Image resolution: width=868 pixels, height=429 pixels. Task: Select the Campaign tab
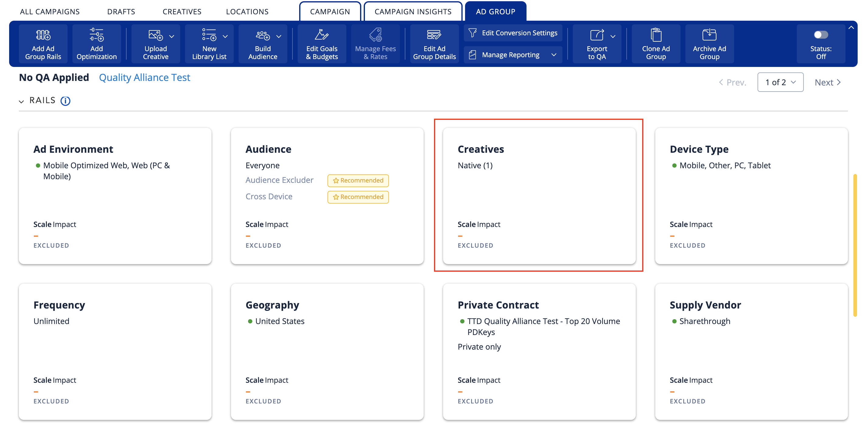[x=330, y=12]
